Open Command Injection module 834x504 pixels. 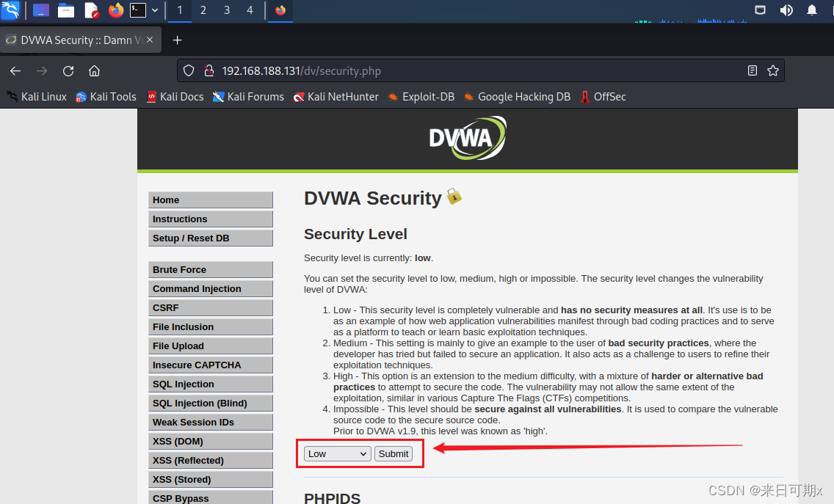pos(211,289)
